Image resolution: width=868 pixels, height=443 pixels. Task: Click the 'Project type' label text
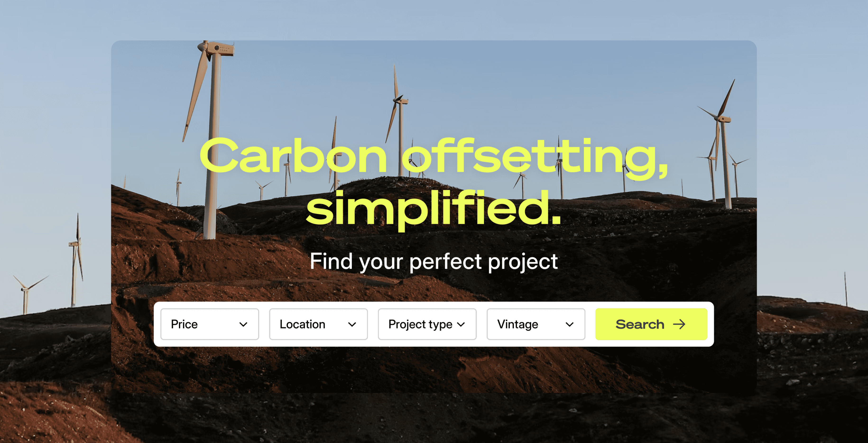tap(420, 324)
